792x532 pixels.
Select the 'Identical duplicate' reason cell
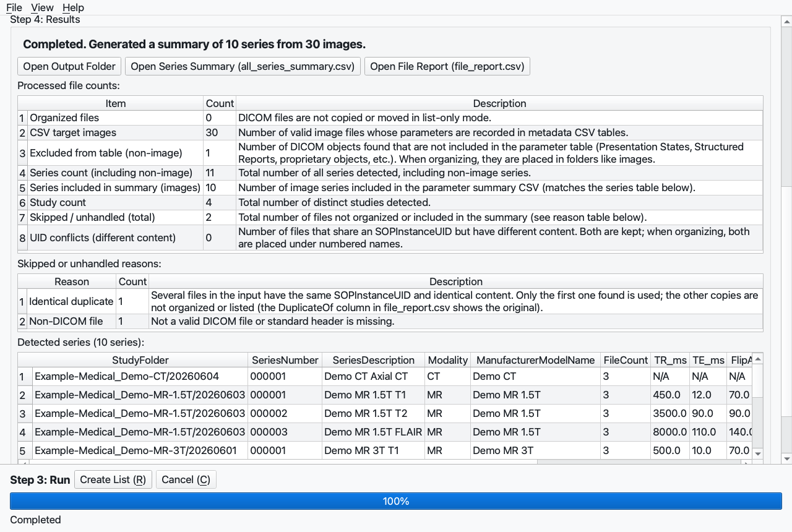point(72,301)
